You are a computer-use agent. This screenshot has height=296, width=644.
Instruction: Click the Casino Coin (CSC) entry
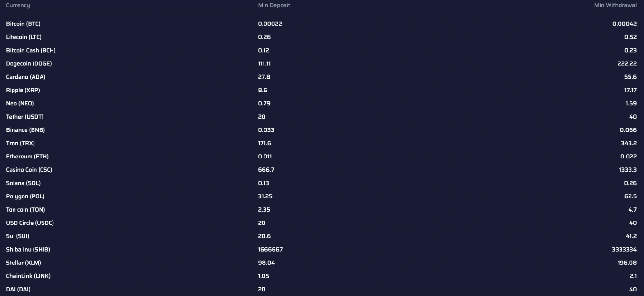(29, 170)
